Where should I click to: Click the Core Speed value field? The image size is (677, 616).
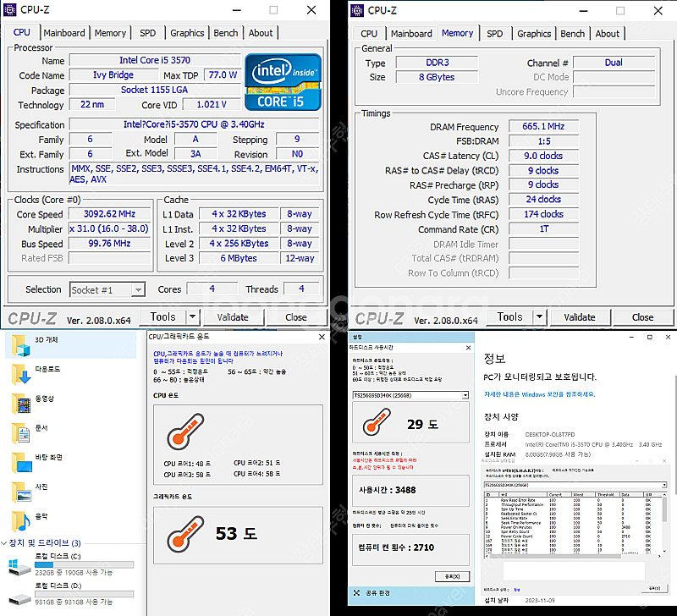tap(110, 214)
